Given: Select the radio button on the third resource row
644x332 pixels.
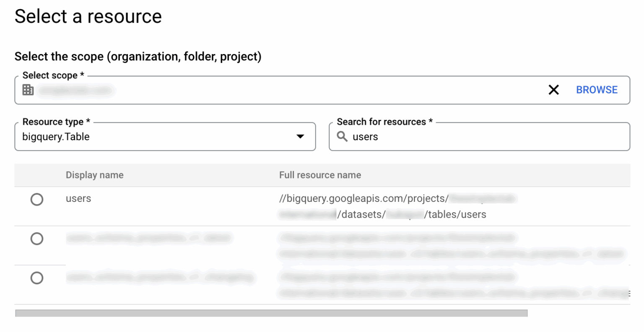Looking at the screenshot, I should (37, 278).
